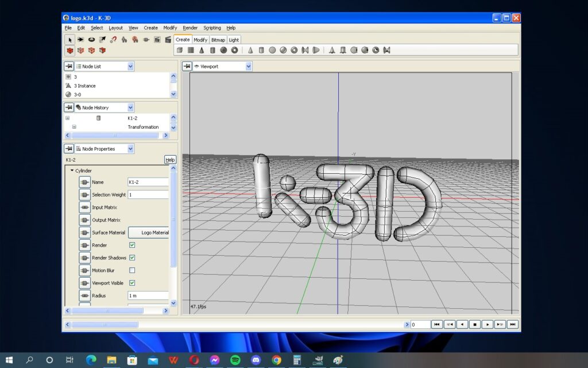Enable the Motion Blur checkbox
Viewport: 588px width, 368px height.
point(132,270)
